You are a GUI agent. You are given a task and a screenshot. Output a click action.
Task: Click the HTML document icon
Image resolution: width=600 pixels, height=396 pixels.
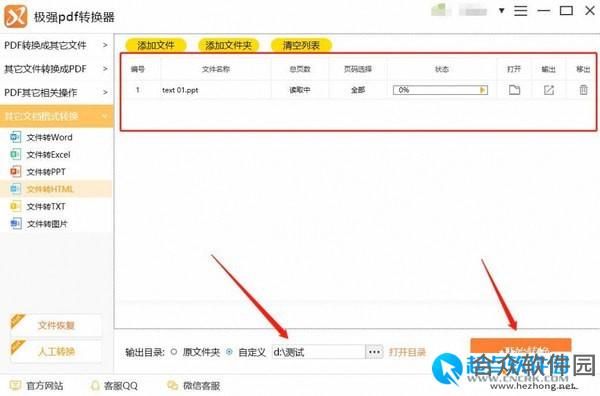(16, 189)
